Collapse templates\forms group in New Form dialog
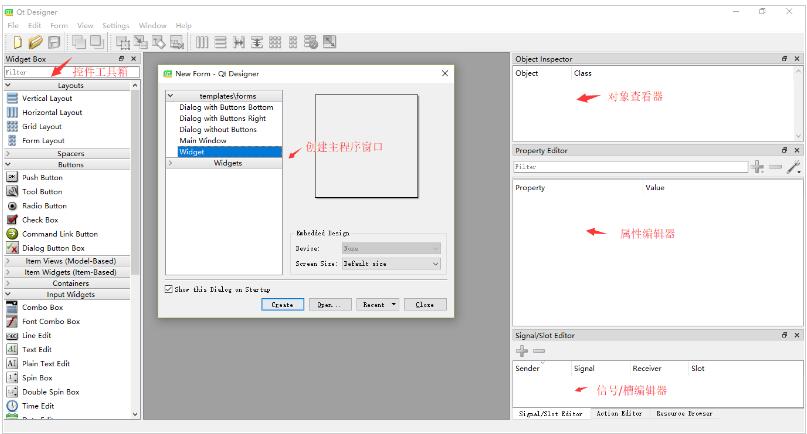The width and height of the screenshot is (807, 434). pos(170,96)
